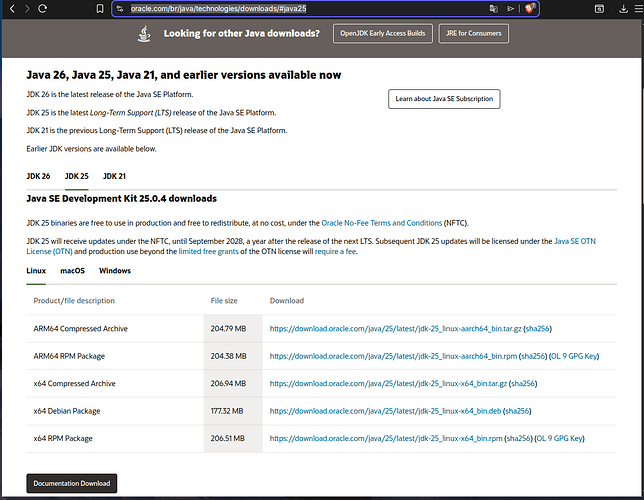644x500 pixels.
Task: Select the Linux platform tab
Action: 36,271
